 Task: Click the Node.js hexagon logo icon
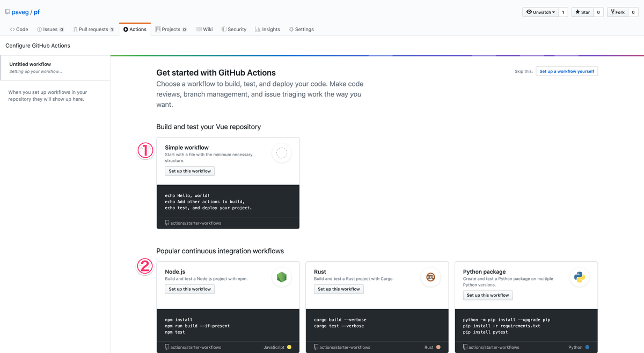[x=282, y=277]
